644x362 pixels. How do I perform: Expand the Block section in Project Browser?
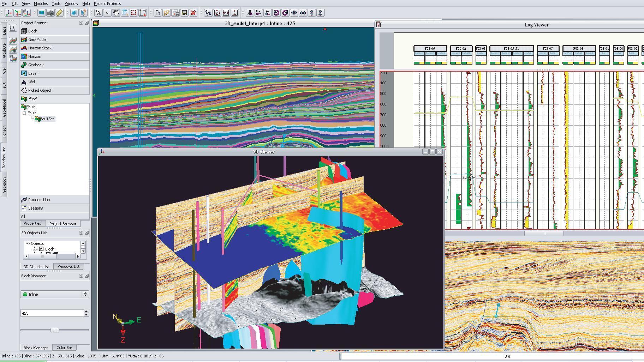point(54,31)
